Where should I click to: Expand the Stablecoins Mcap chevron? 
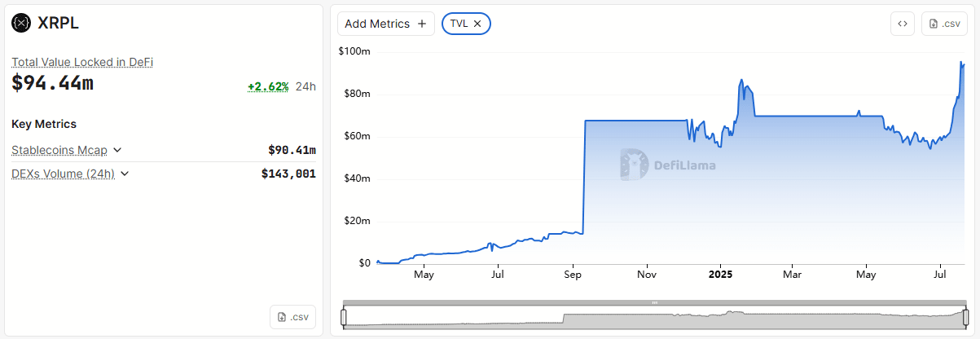tap(117, 150)
